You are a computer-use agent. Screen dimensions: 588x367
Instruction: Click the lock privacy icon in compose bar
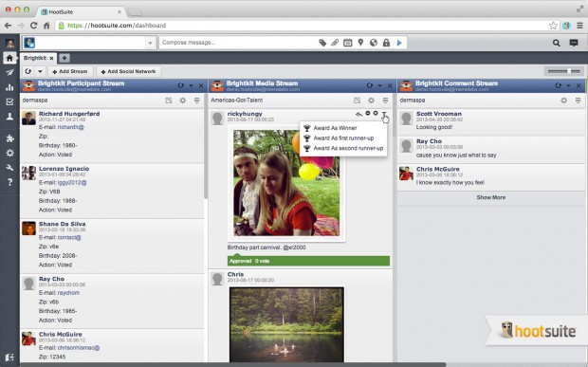(386, 43)
